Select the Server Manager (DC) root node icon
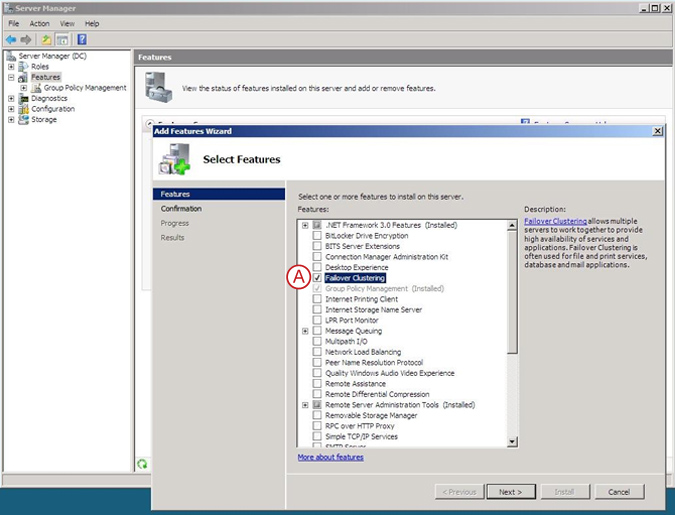This screenshot has height=515, width=675. coord(11,56)
